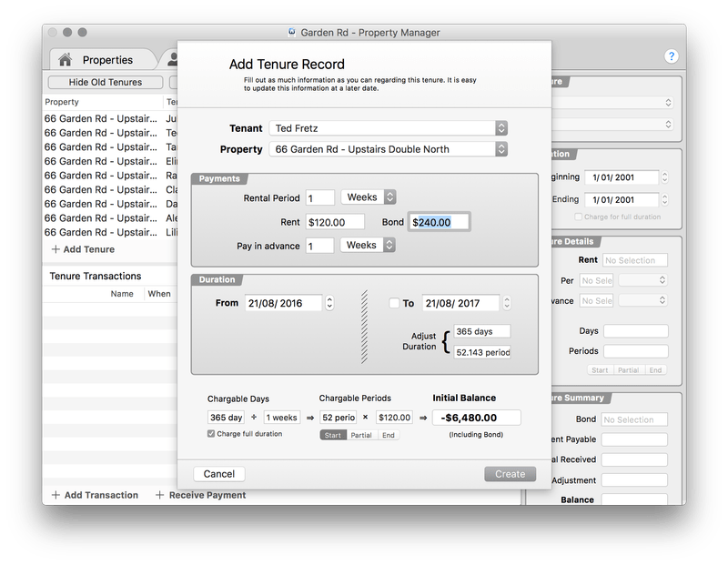Click the Pay in advance number field
Image resolution: width=728 pixels, height=565 pixels.
[x=320, y=246]
